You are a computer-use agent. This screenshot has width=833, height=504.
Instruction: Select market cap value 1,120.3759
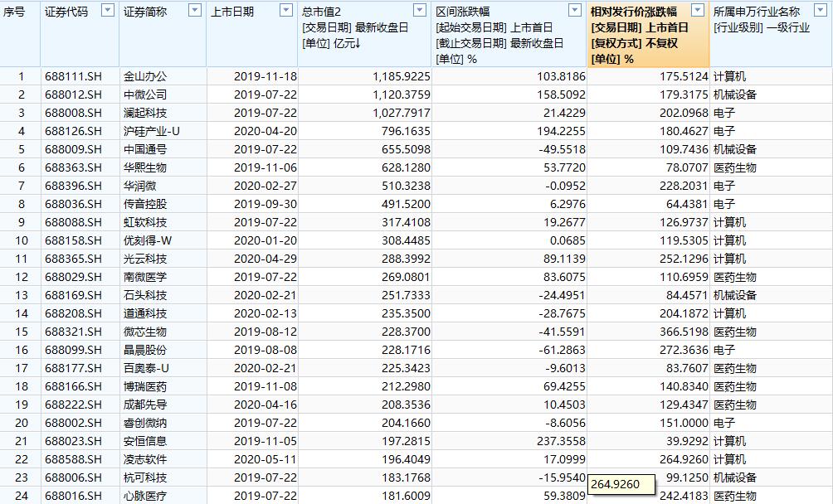(402, 94)
